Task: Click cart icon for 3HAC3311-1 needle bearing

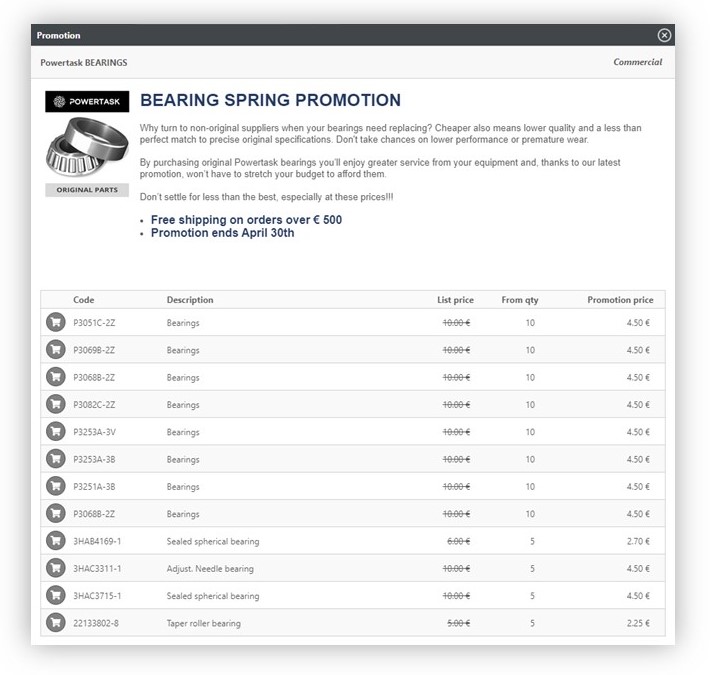Action: (56, 568)
